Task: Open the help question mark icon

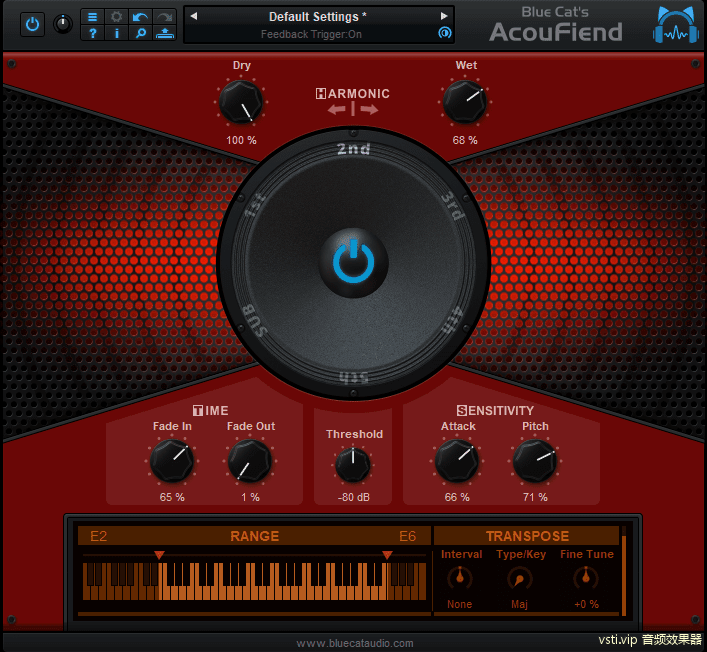Action: click(x=92, y=33)
